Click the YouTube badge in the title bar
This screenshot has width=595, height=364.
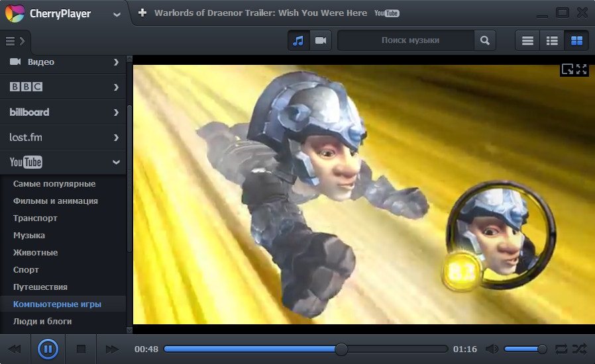[x=387, y=13]
